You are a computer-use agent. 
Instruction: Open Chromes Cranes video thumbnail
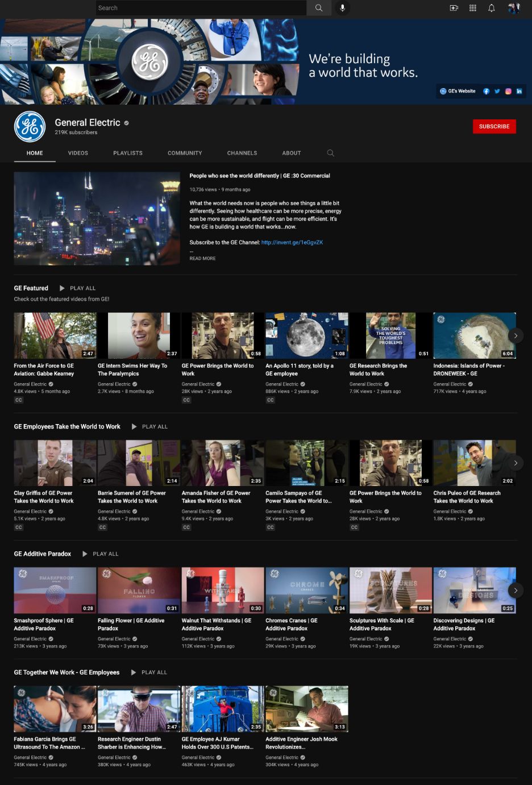click(x=307, y=590)
